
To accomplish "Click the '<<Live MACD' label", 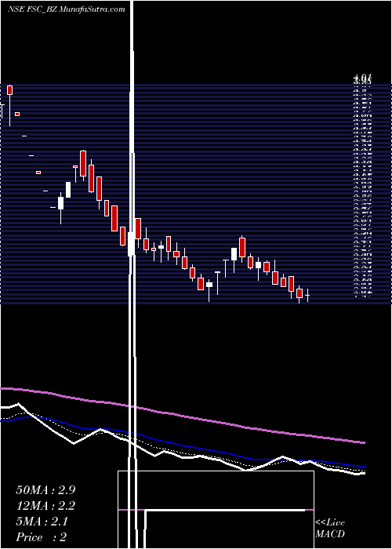I will [330, 529].
